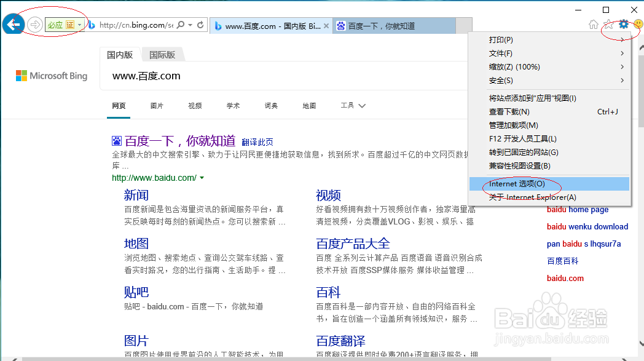This screenshot has width=644, height=361.
Task: Open the 地图 sublink under Baidu result
Action: click(x=136, y=244)
